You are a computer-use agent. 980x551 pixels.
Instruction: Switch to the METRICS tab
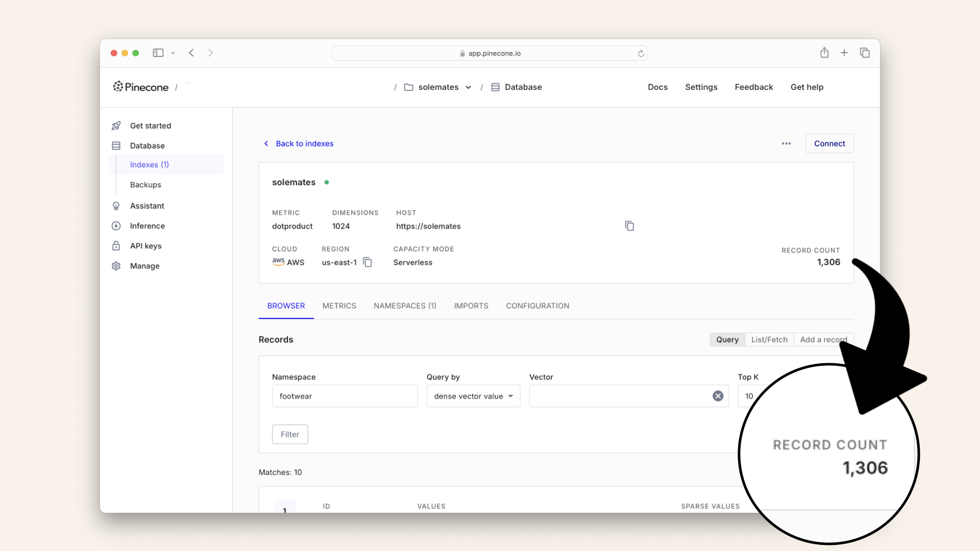pos(339,306)
